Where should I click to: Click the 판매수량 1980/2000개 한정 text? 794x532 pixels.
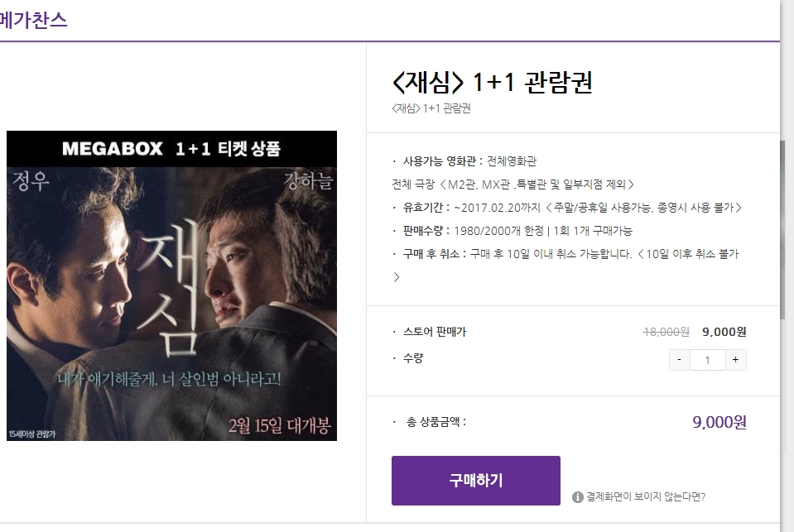pyautogui.click(x=512, y=231)
